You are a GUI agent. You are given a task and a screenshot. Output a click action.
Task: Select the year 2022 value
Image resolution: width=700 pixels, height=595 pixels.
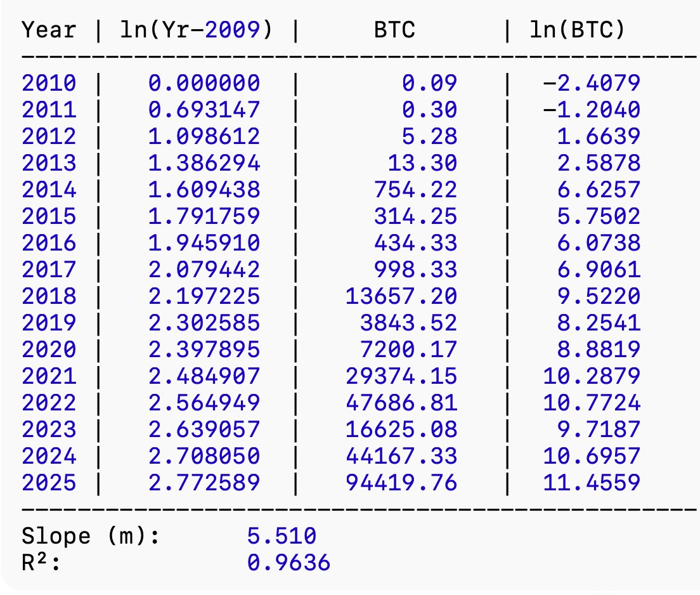coord(49,403)
